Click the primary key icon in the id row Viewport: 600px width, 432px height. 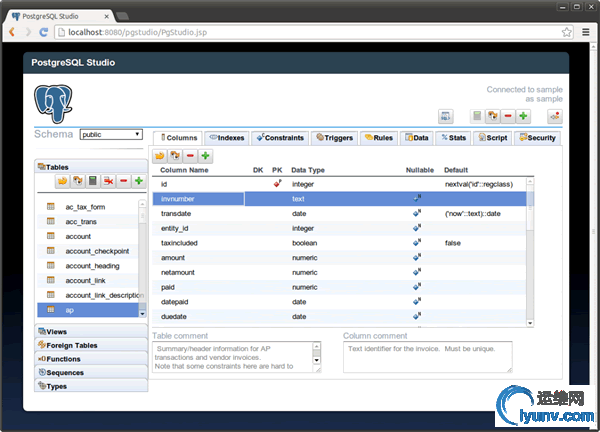pyautogui.click(x=277, y=184)
